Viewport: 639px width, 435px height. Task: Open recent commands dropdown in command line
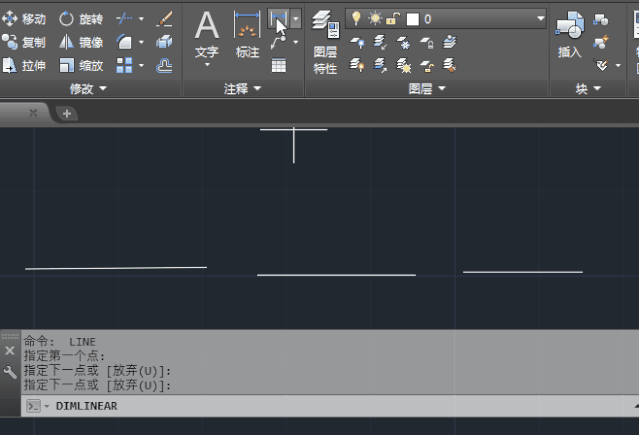click(46, 406)
